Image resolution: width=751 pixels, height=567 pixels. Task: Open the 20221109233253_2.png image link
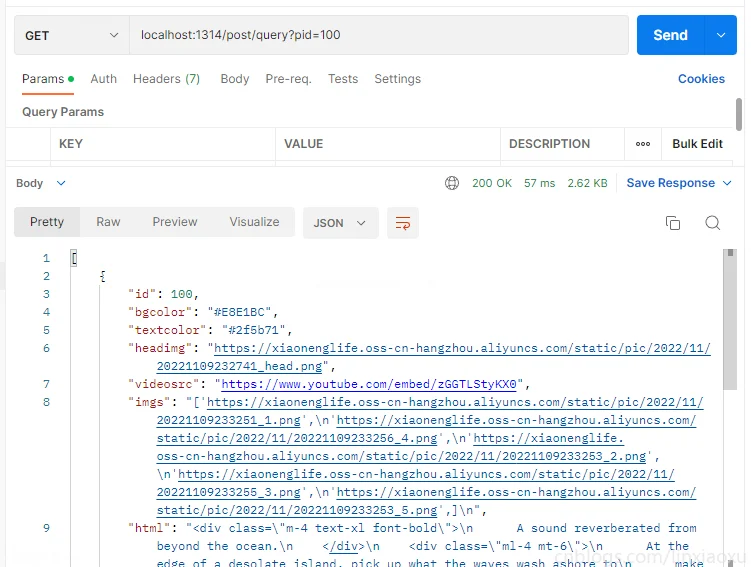click(x=401, y=456)
